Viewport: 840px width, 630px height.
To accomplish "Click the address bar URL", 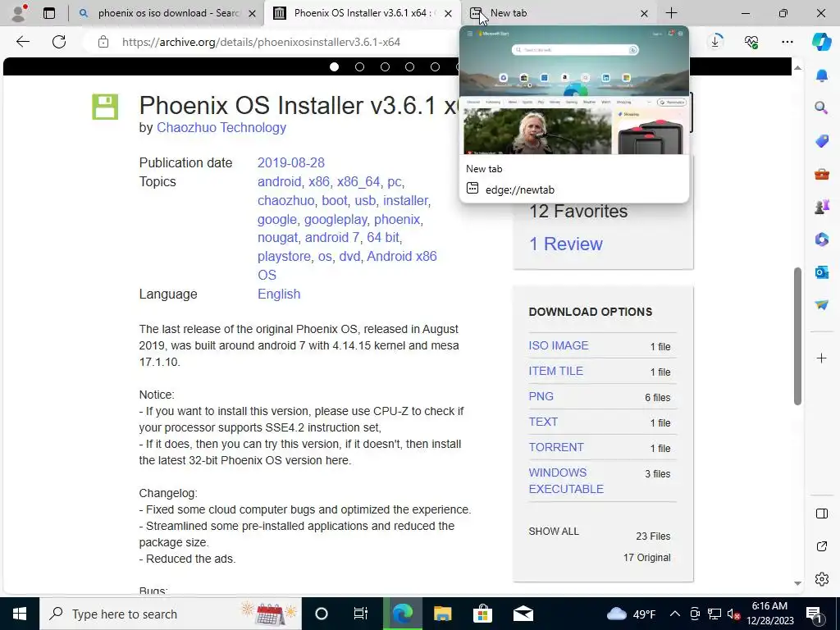I will [x=261, y=42].
